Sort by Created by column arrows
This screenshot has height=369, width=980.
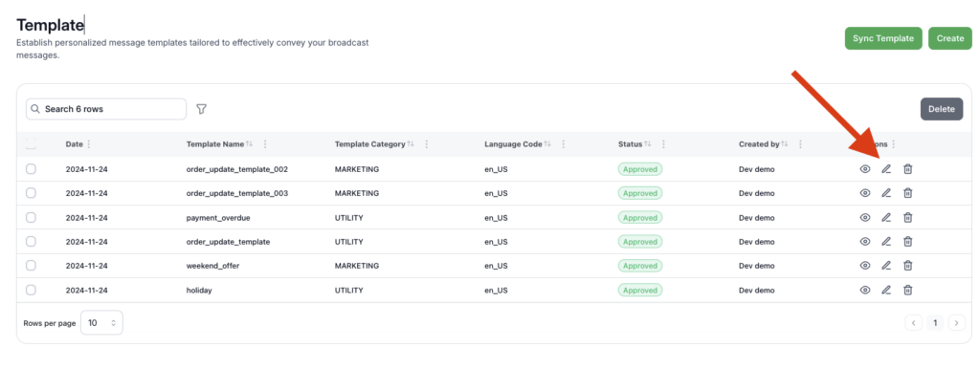(x=785, y=144)
